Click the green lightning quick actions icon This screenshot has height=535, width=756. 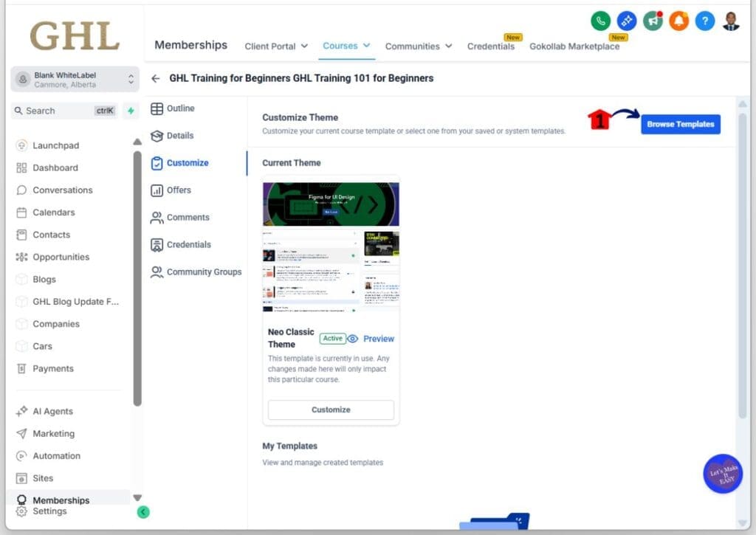pyautogui.click(x=131, y=111)
